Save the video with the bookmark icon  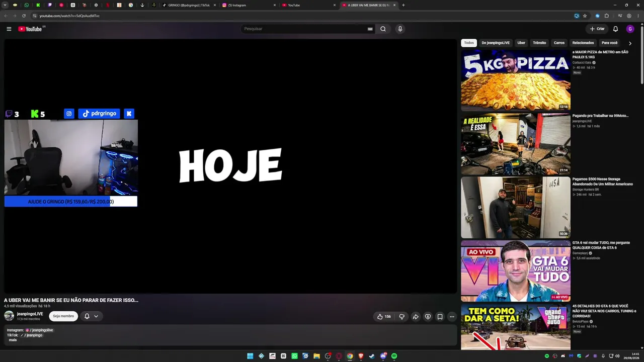click(440, 316)
